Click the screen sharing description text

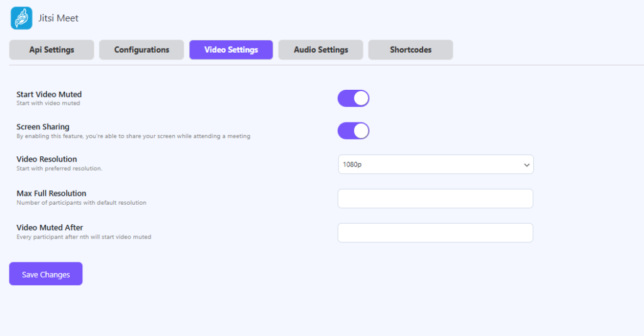(133, 136)
